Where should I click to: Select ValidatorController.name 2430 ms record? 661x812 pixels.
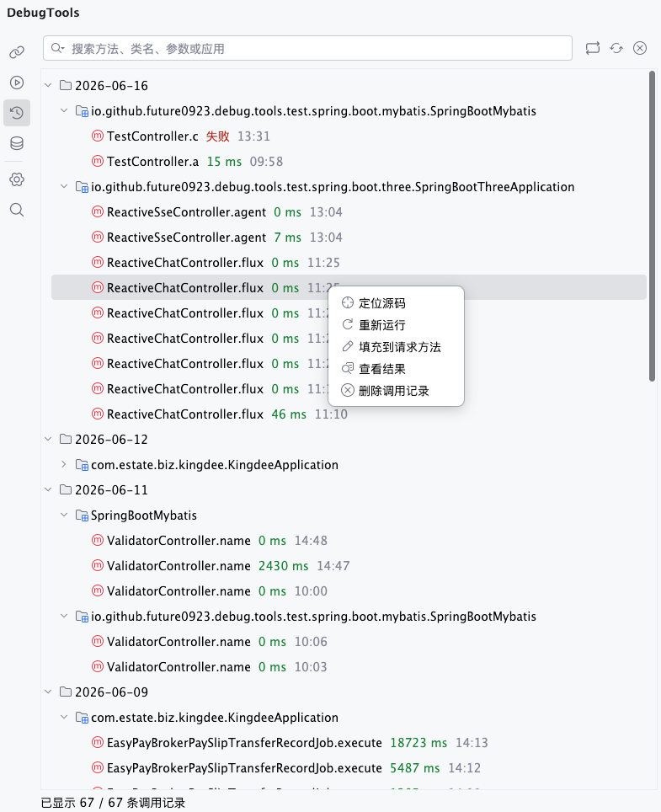click(x=349, y=566)
